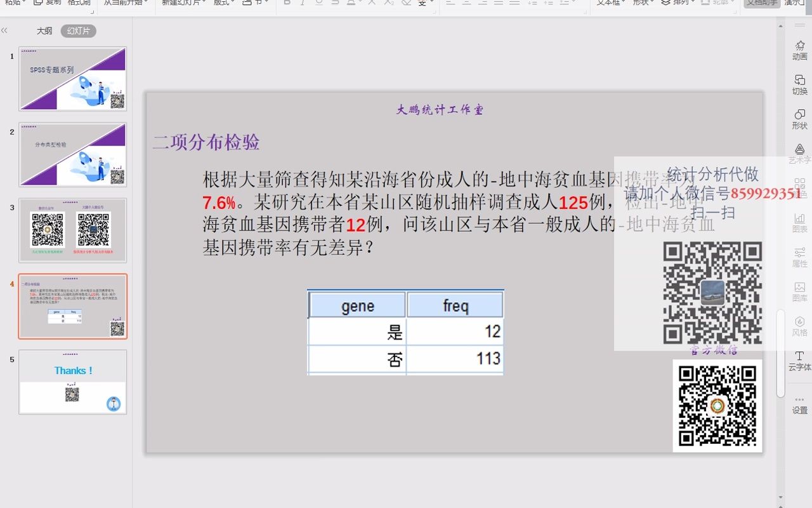The image size is (812, 508).
Task: Click the slide title 二项分布检验
Action: 206,142
